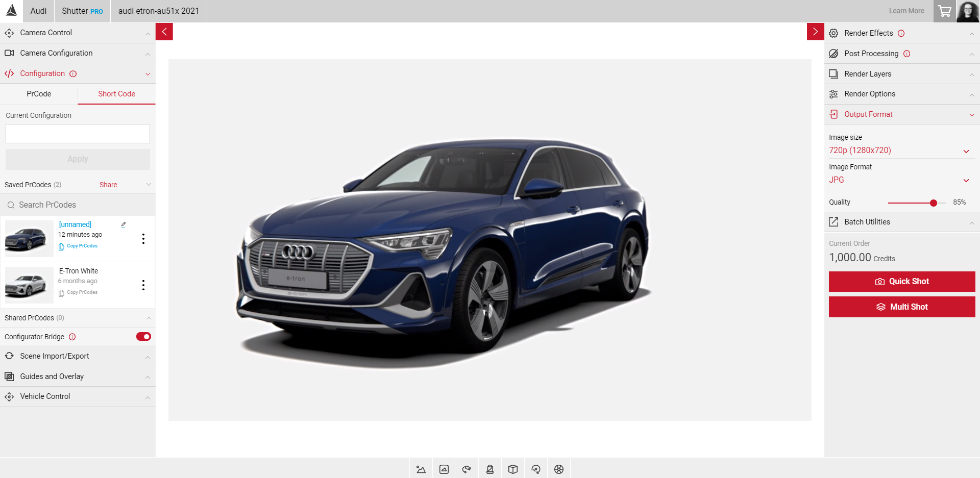Viewport: 980px width, 478px height.
Task: Open more options for E-Tron White
Action: 143,285
